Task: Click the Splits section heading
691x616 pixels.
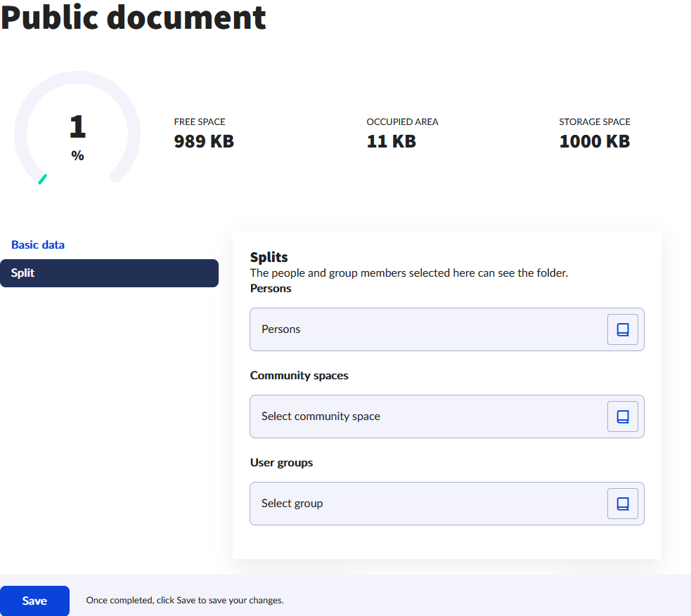Action: coord(269,257)
